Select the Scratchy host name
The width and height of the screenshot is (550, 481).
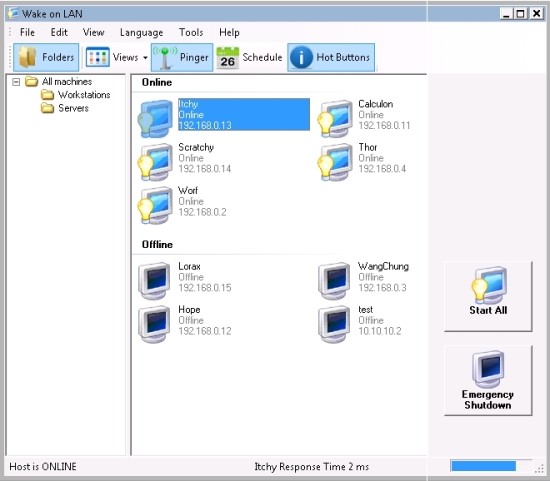pos(196,147)
